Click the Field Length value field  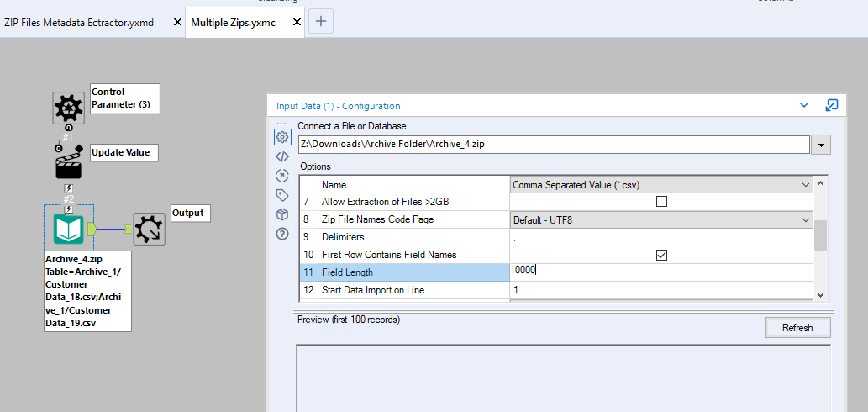[661, 272]
